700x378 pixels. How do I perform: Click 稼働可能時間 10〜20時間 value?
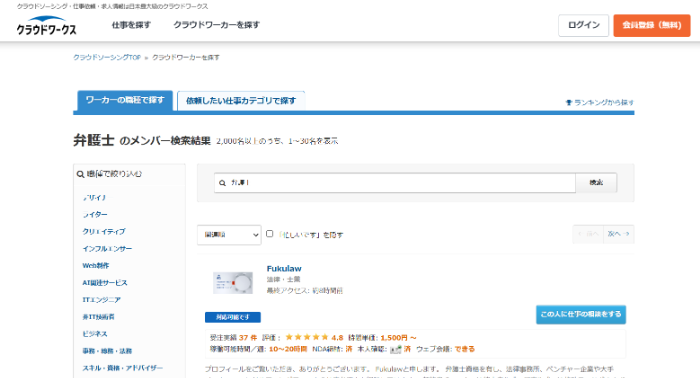(x=288, y=349)
